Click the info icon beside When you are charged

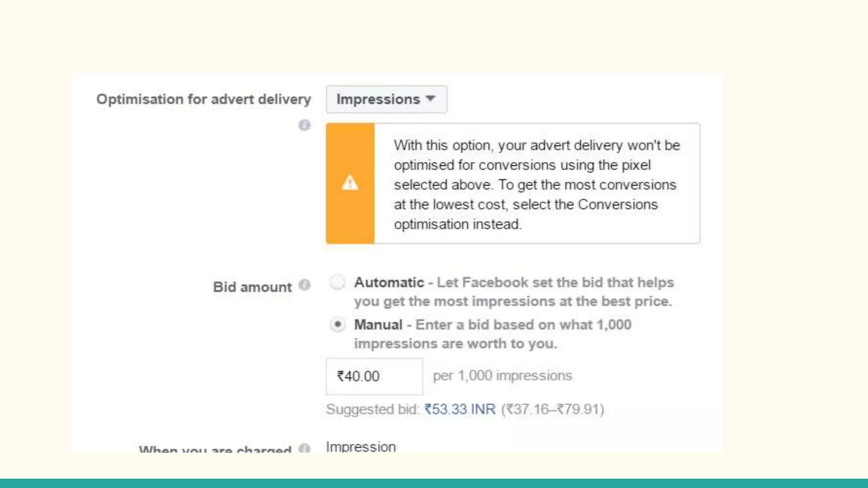coord(304,449)
